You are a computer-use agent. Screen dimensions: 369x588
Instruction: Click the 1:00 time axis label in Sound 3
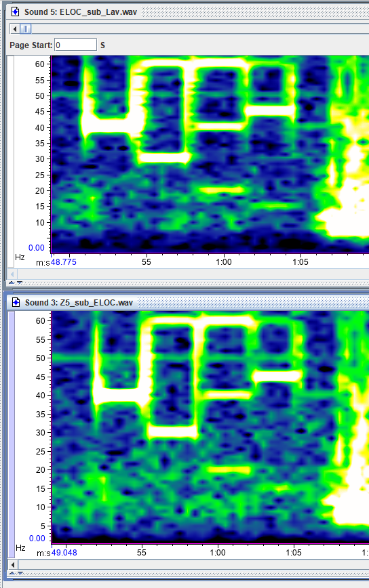pyautogui.click(x=218, y=552)
